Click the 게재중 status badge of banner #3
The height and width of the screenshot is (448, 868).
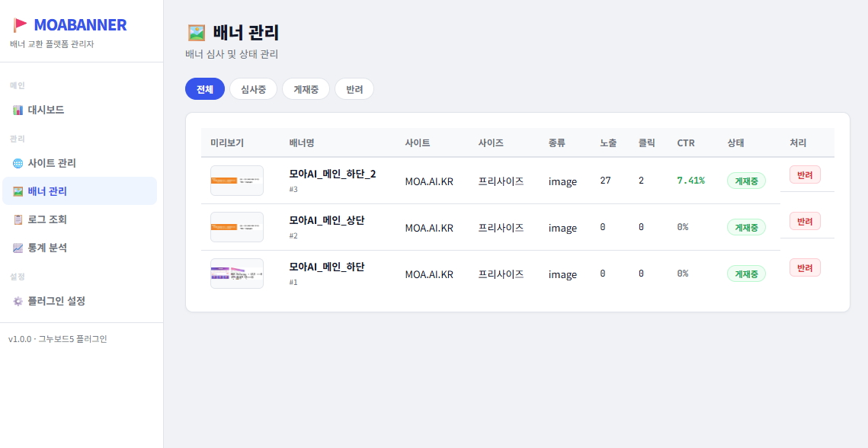[745, 181]
